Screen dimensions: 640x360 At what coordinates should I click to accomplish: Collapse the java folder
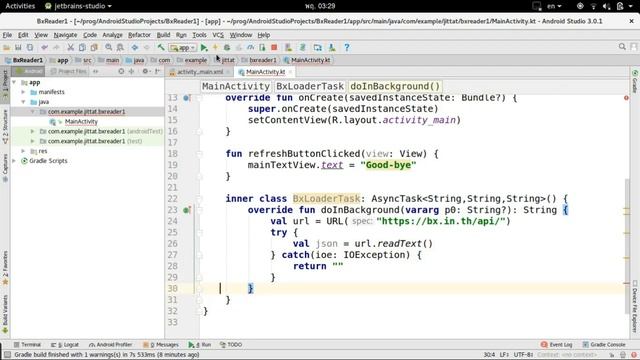23,102
